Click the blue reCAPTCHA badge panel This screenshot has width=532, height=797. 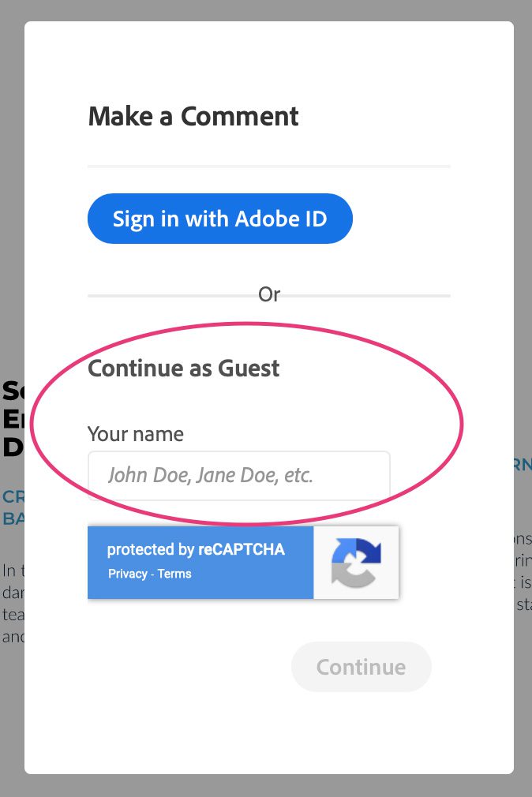pos(200,562)
